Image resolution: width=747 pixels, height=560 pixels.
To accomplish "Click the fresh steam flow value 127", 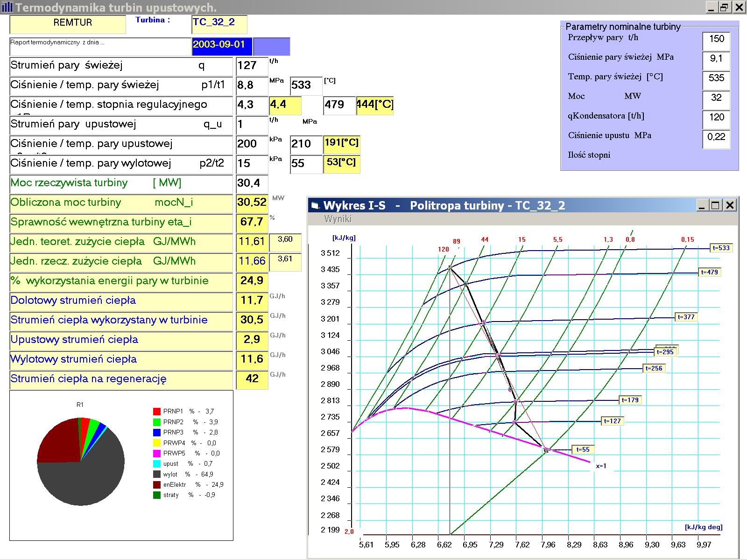I will pyautogui.click(x=251, y=66).
